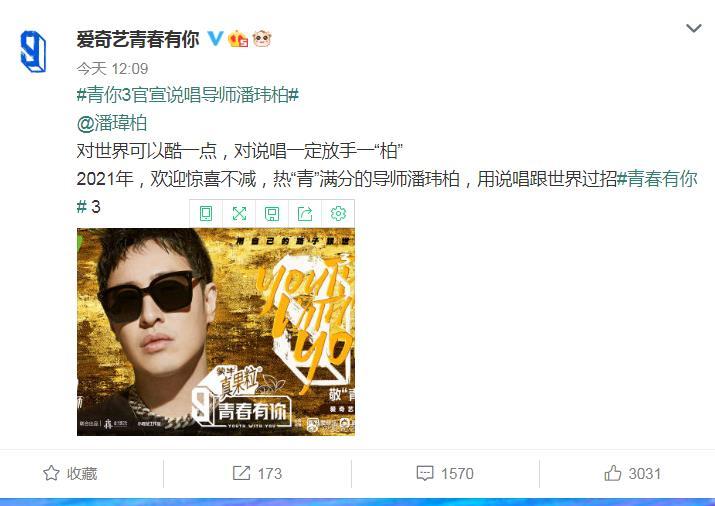Open the 爱奇艺青春有你 profile name link
Viewport: 715px width, 506px height.
click(x=138, y=39)
